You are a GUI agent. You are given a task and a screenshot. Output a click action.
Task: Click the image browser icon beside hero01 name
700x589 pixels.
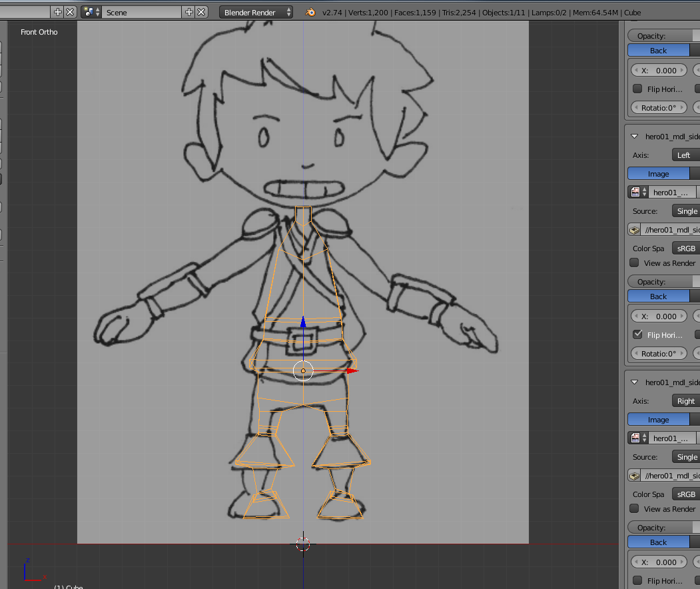click(x=636, y=192)
